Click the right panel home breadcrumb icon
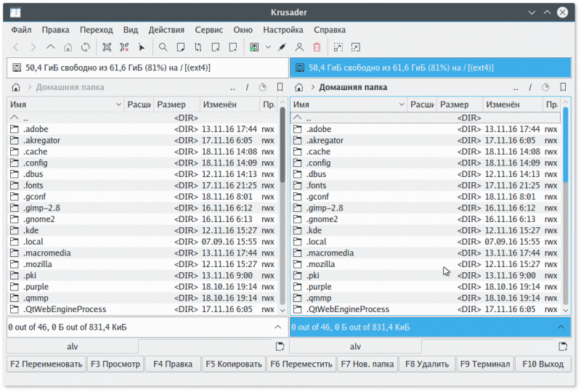The width and height of the screenshot is (581, 392). point(298,87)
